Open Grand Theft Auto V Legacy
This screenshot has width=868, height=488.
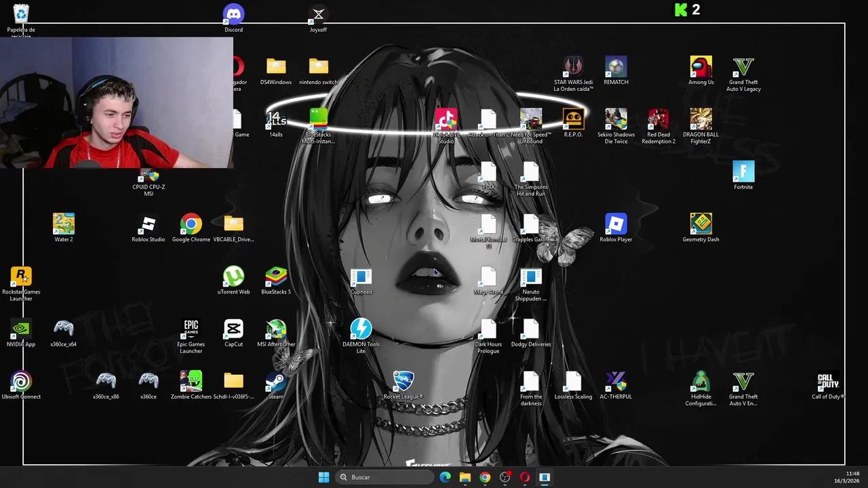click(x=743, y=74)
